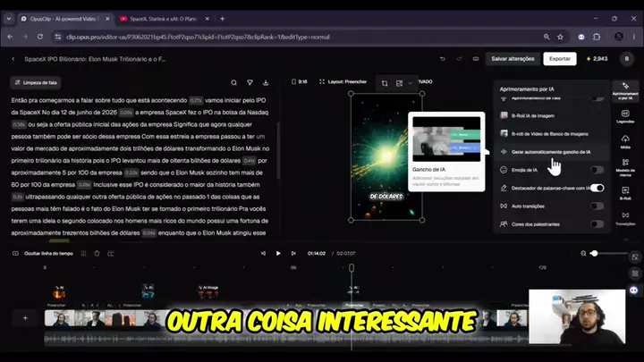Open the 9:16 aspect ratio selector
The width and height of the screenshot is (644, 362).
300,81
